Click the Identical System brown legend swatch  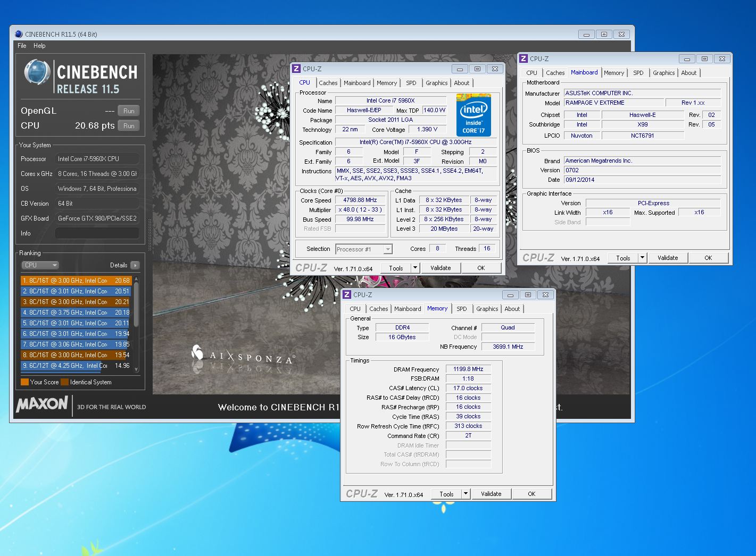65,382
